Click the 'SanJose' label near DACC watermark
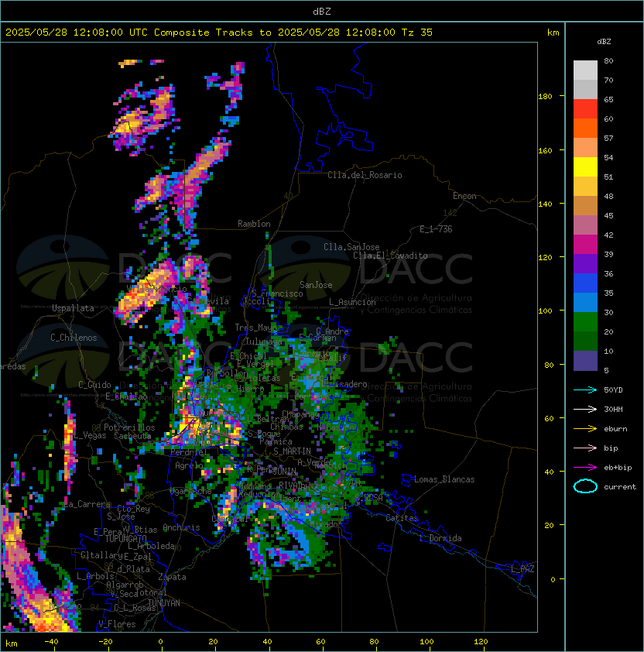Viewport: 644px width, 652px height. click(x=316, y=285)
